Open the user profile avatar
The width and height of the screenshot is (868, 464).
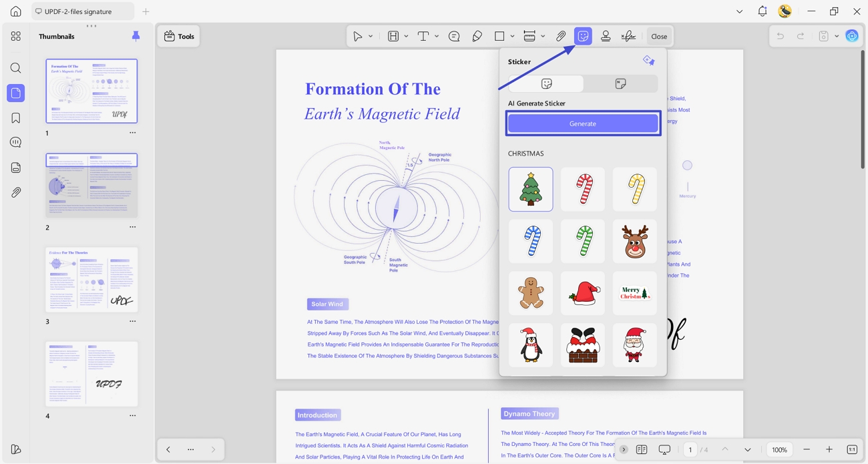pos(785,11)
